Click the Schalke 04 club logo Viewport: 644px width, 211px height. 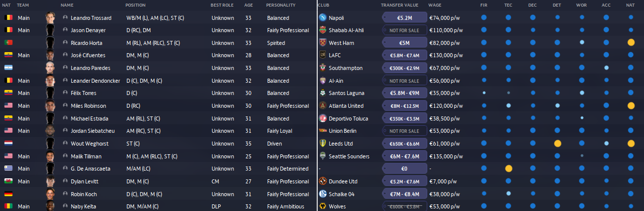[x=322, y=194]
